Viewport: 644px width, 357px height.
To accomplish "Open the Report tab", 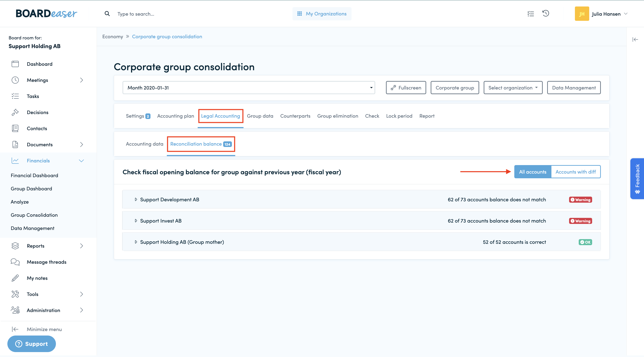I will [x=427, y=116].
